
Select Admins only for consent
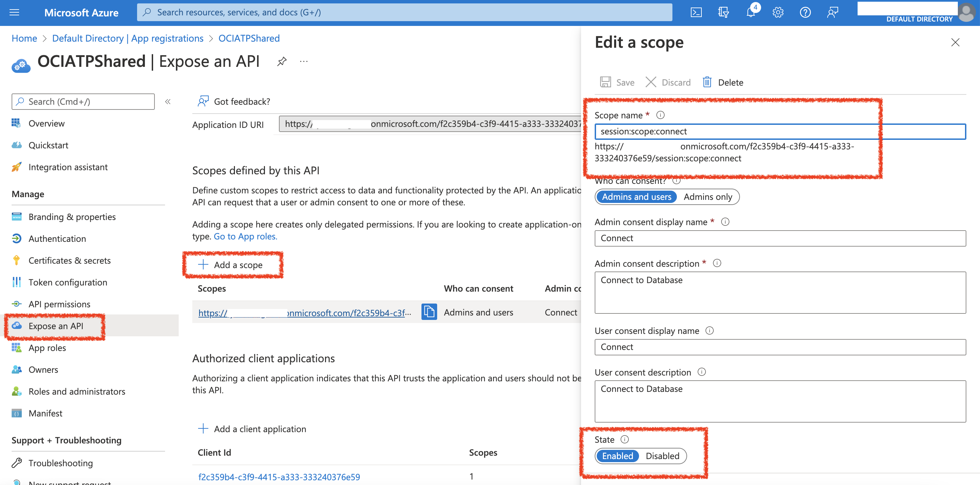(x=708, y=197)
